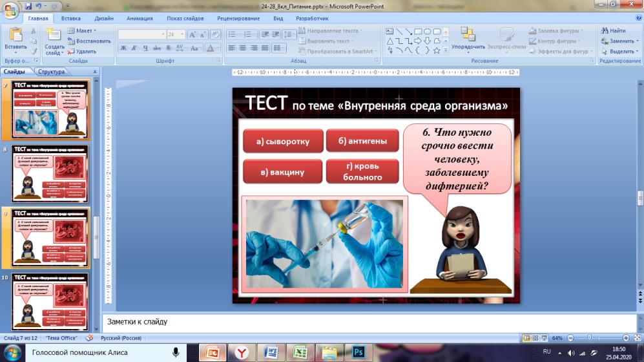This screenshot has height=362, width=644.
Task: Select the five-point star shape
Action: tap(437, 50)
